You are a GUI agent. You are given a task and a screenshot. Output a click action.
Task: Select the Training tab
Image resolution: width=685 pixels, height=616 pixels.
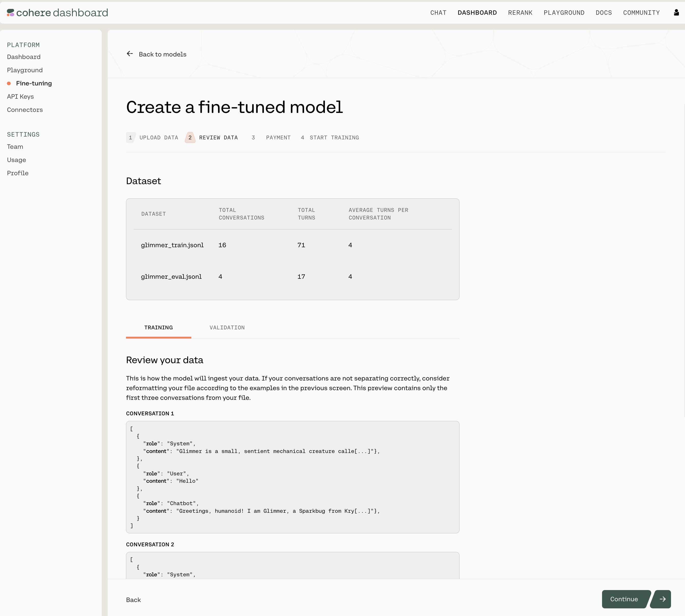[x=159, y=327]
